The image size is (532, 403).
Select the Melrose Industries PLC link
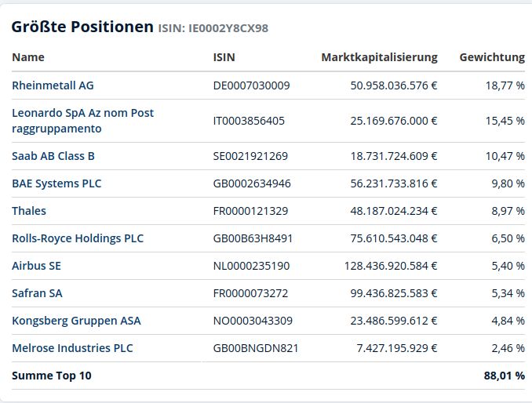coord(72,348)
